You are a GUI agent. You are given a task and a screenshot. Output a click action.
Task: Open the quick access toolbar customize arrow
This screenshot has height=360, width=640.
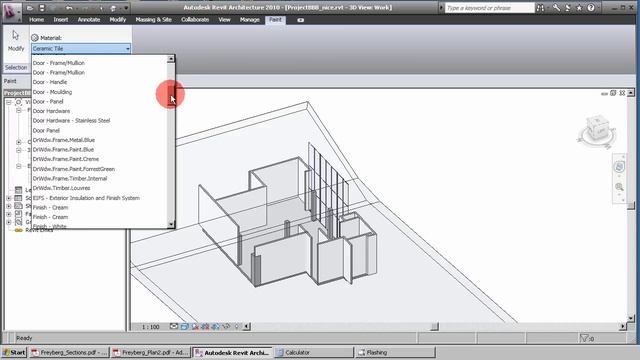[x=126, y=8]
